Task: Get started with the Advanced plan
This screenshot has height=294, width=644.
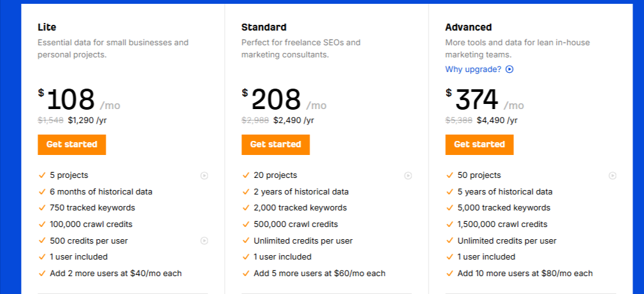Action: 479,145
